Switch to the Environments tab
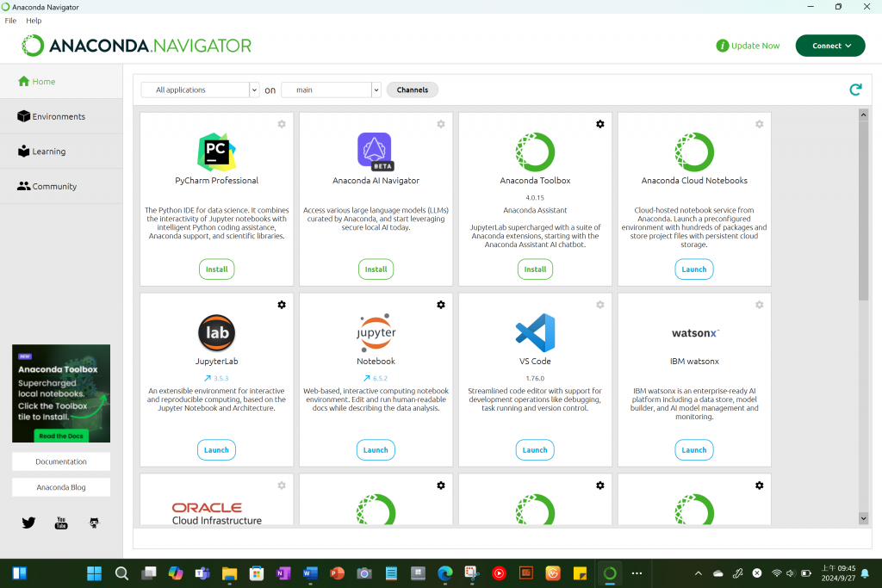This screenshot has height=588, width=882. (x=61, y=116)
